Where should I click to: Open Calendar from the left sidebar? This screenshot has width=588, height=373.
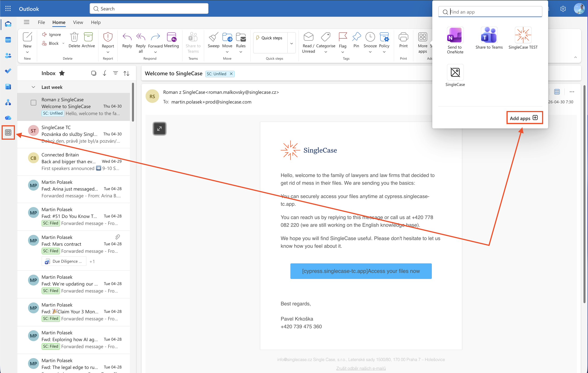(8, 40)
